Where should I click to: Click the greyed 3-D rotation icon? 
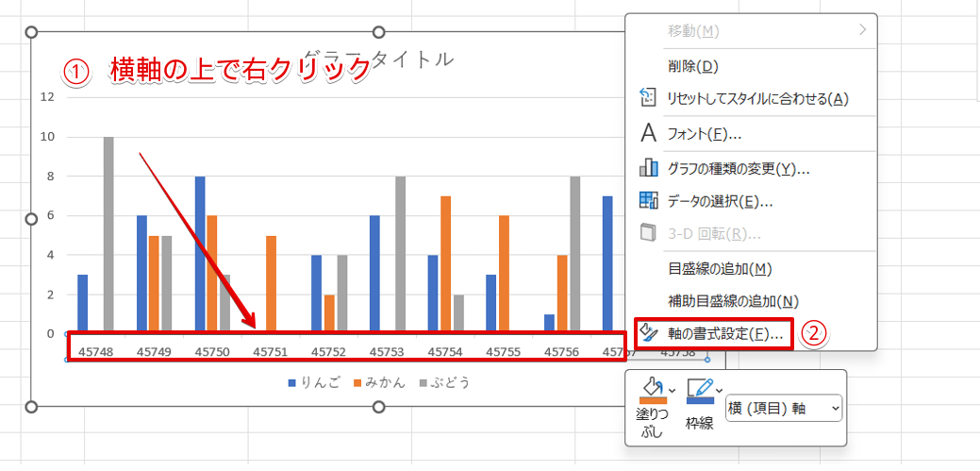(648, 233)
